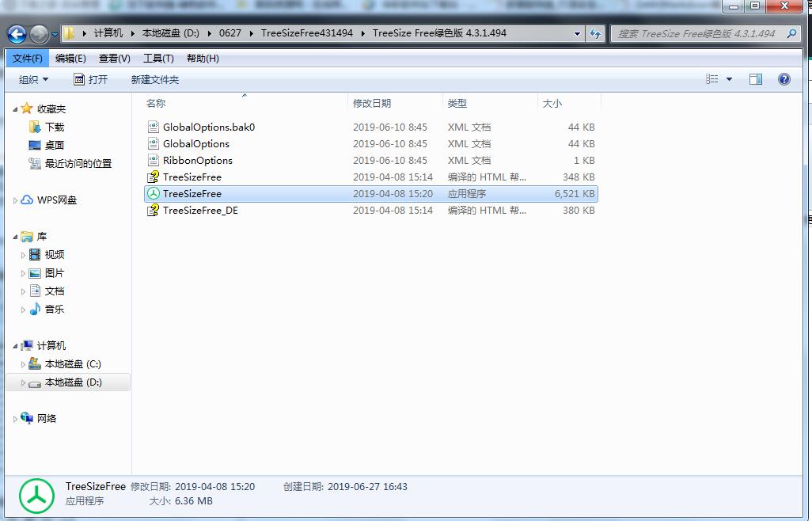Open the 组织 dropdown in toolbar
The width and height of the screenshot is (812, 521).
point(33,79)
